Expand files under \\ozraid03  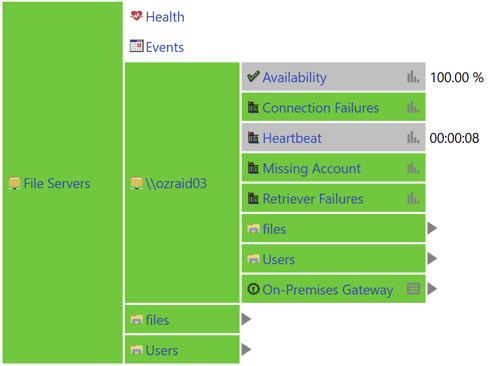point(432,228)
